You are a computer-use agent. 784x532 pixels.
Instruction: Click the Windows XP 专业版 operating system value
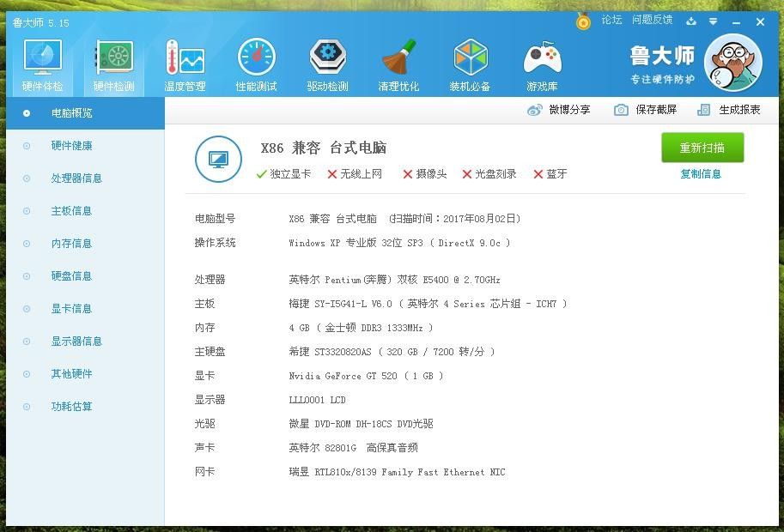click(x=399, y=243)
